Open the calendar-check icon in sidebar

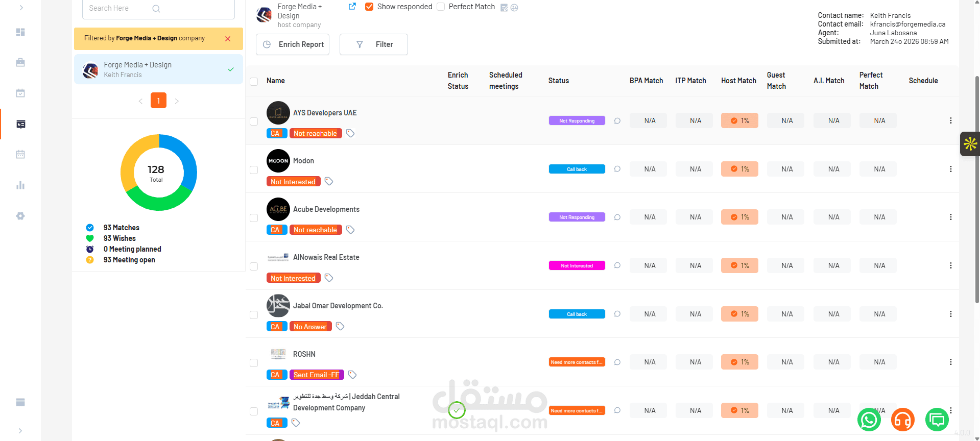(20, 93)
